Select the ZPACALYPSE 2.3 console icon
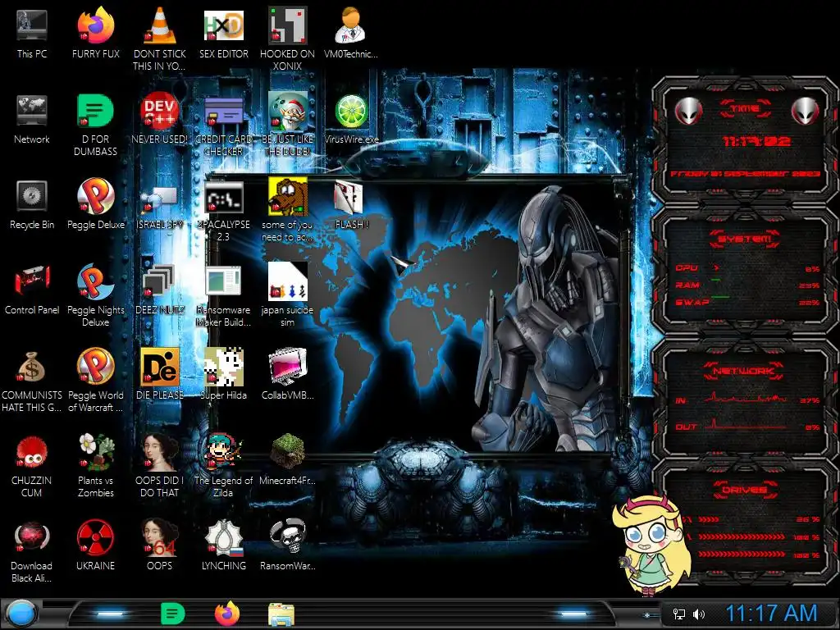The height and width of the screenshot is (630, 840). (223, 210)
